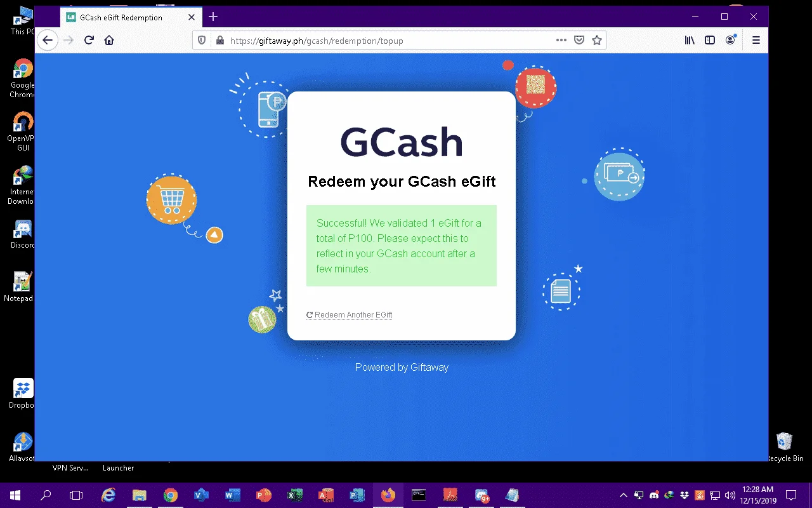This screenshot has height=508, width=812.
Task: Launch Internet Explorer from the taskbar
Action: pos(108,495)
